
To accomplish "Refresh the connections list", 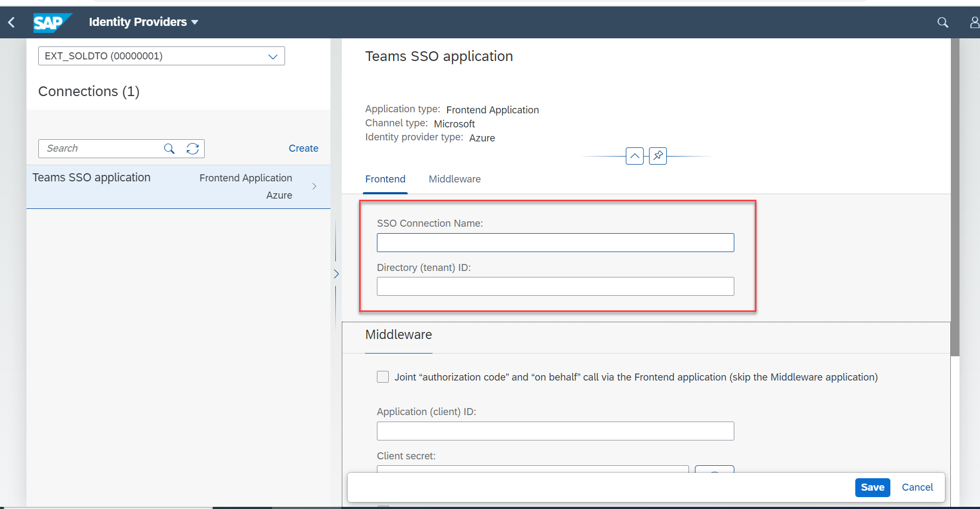I will pyautogui.click(x=193, y=148).
